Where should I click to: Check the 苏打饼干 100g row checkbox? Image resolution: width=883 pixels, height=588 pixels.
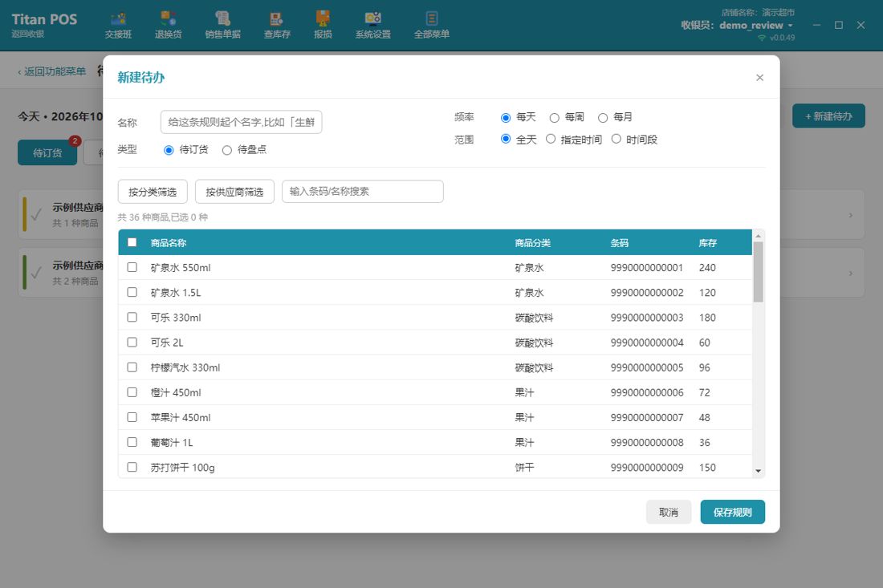132,467
